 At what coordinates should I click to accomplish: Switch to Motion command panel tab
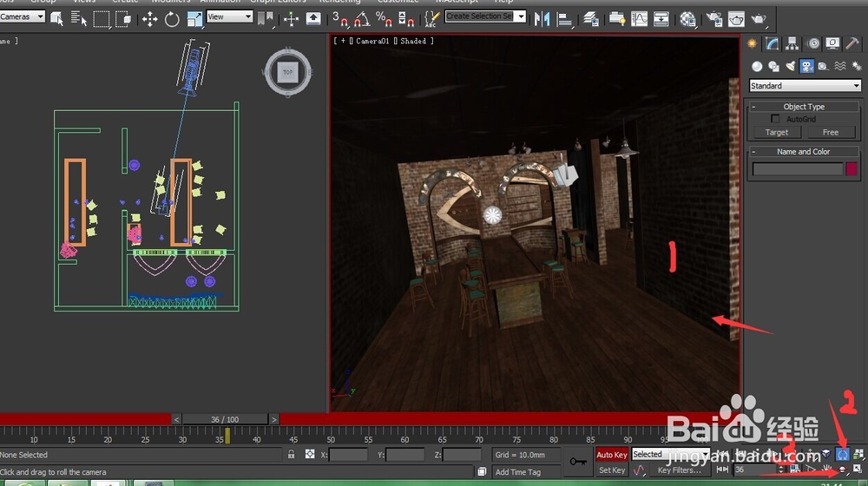click(x=812, y=43)
